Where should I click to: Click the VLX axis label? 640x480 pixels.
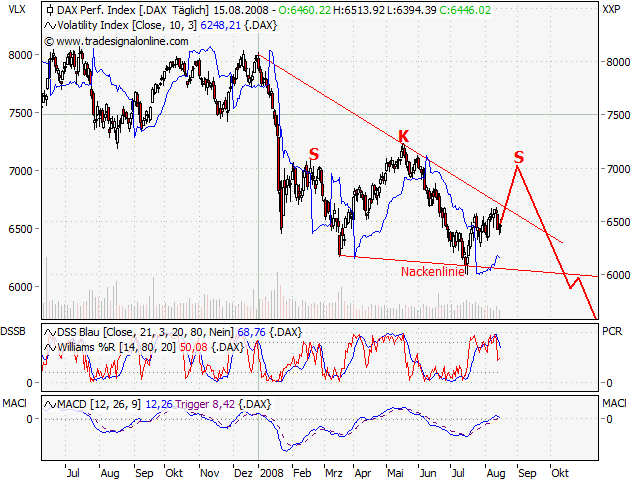17,9
